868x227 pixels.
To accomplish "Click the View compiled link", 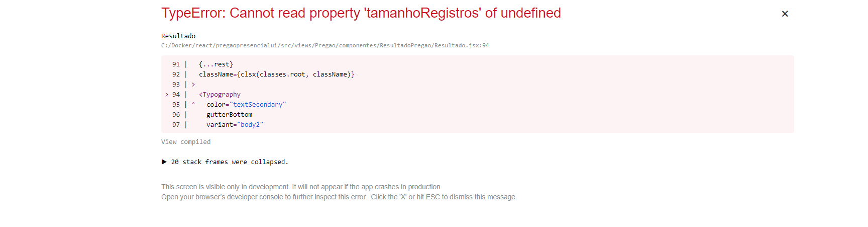I will coord(186,142).
